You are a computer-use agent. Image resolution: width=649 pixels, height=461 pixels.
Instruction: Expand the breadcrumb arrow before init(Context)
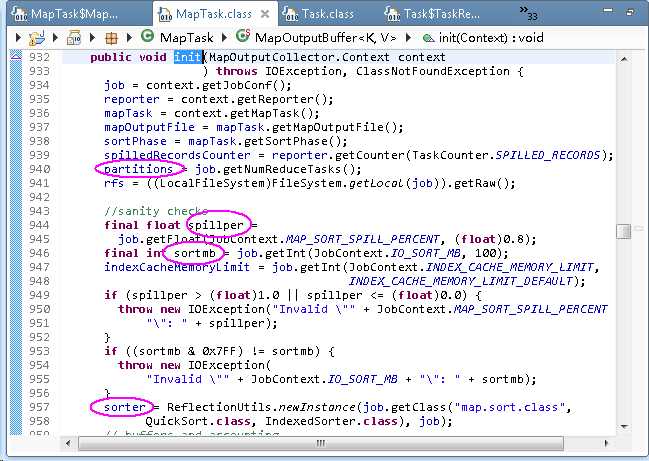409,38
